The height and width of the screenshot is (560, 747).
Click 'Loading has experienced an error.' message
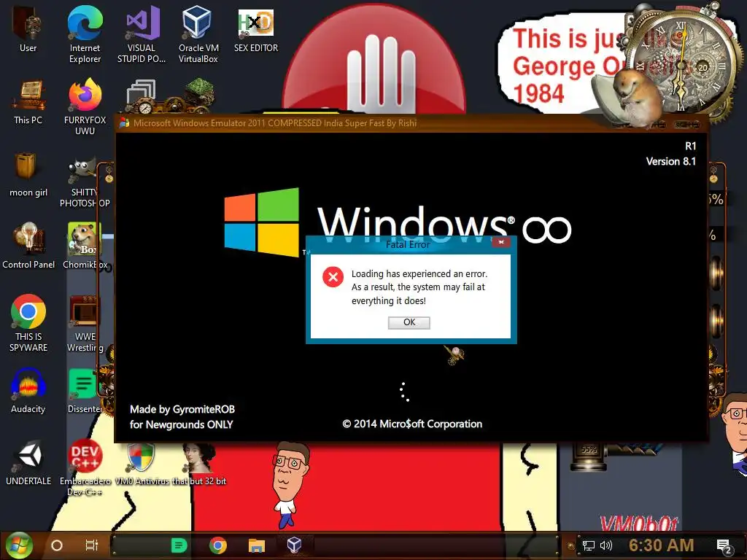coord(419,274)
